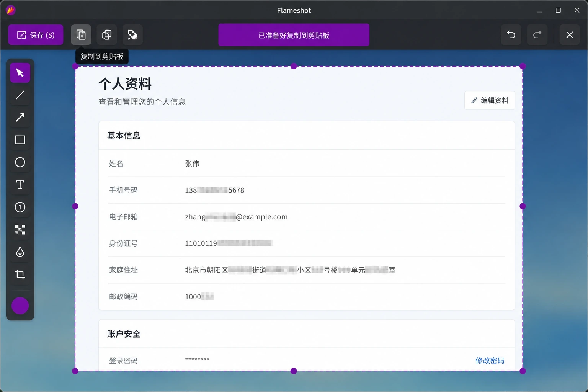
Task: Select the Blur droplet tool
Action: pos(20,252)
